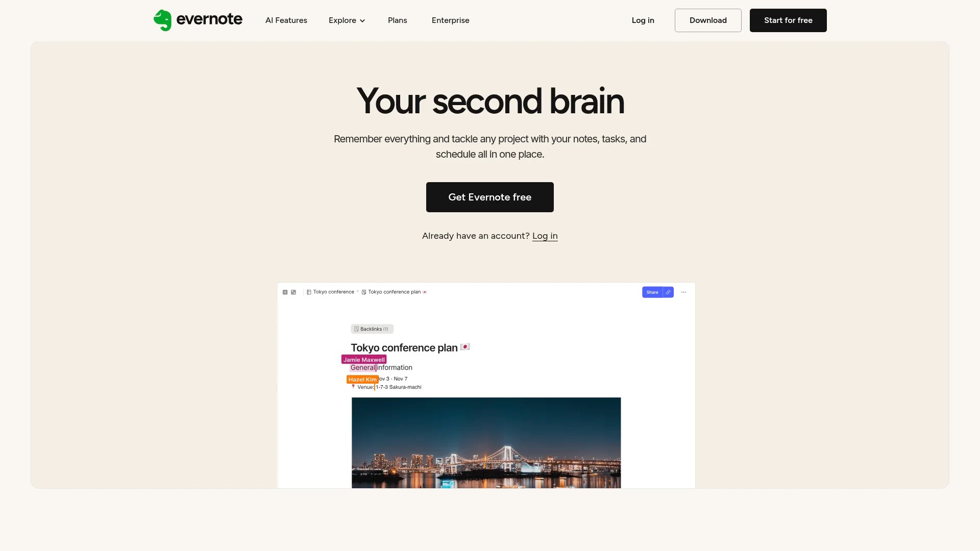Click the Get Evernote free button
This screenshot has height=551, width=980.
489,197
